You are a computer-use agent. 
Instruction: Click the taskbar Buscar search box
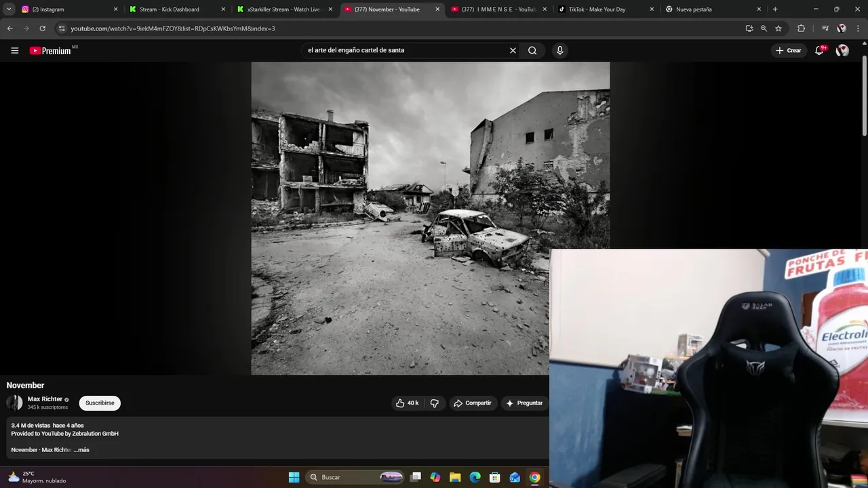355,477
